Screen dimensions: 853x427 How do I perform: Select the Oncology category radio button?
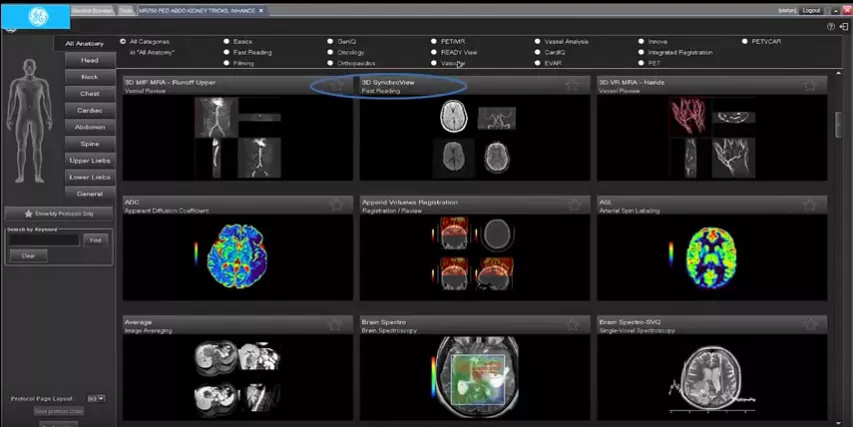pyautogui.click(x=330, y=52)
